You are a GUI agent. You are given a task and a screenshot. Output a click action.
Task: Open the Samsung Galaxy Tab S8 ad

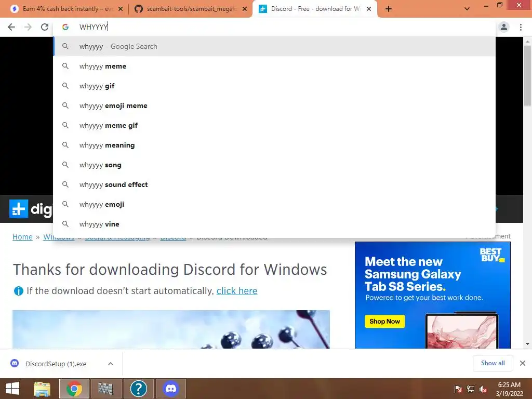tap(433, 295)
